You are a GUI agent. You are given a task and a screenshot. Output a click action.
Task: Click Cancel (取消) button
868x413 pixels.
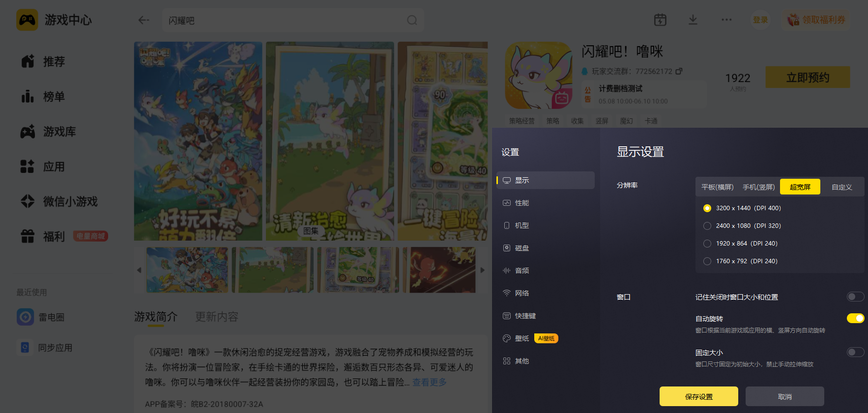(785, 396)
